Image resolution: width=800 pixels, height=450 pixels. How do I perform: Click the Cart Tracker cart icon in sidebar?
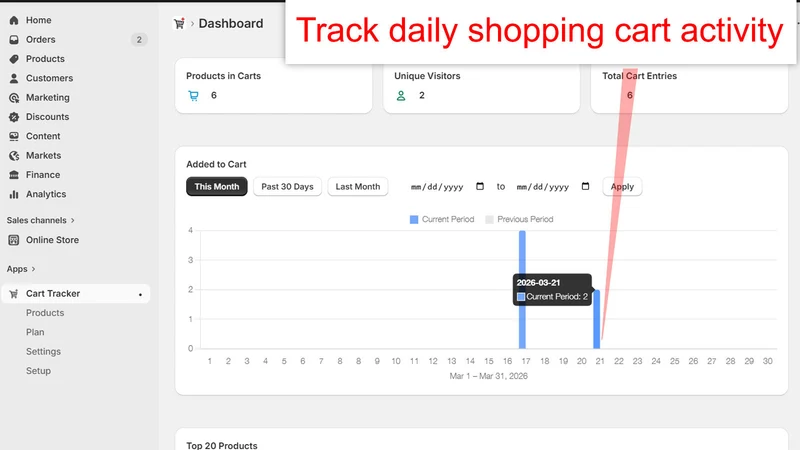coord(14,294)
